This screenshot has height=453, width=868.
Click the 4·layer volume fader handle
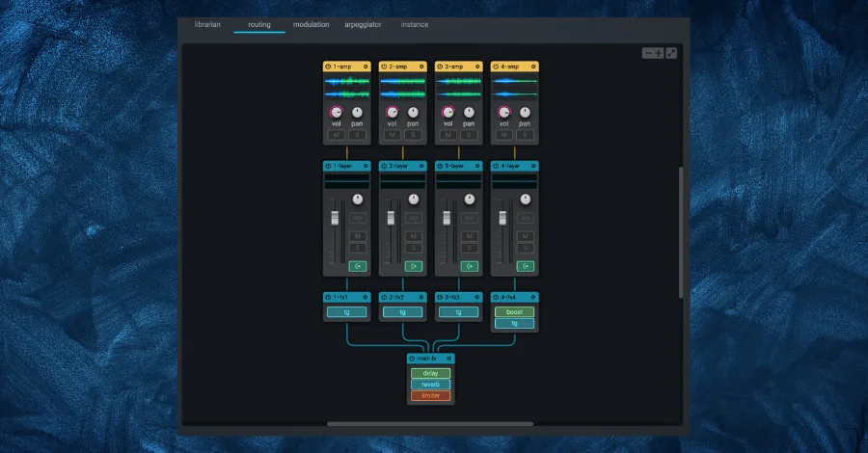click(x=502, y=218)
